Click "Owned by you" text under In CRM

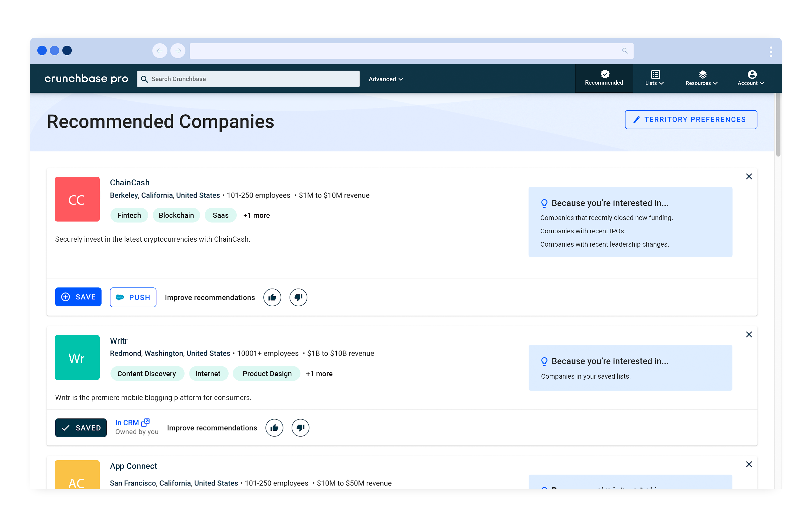coord(137,432)
